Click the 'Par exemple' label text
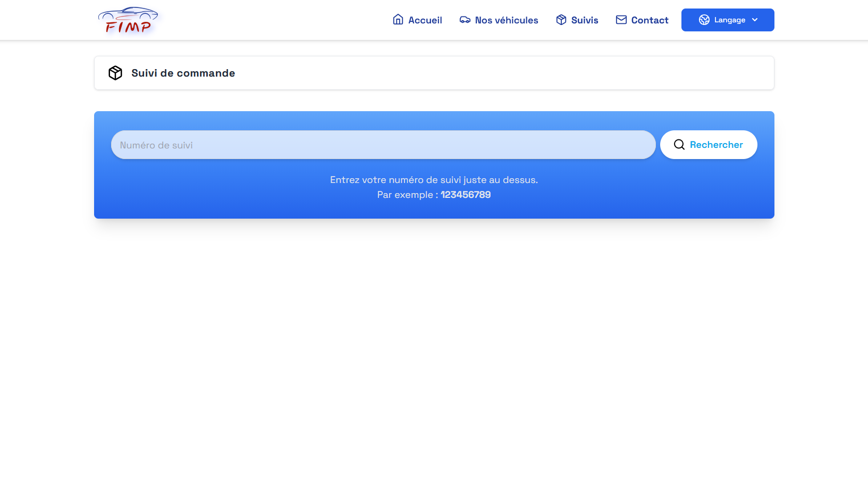Image resolution: width=868 pixels, height=483 pixels. pyautogui.click(x=407, y=195)
